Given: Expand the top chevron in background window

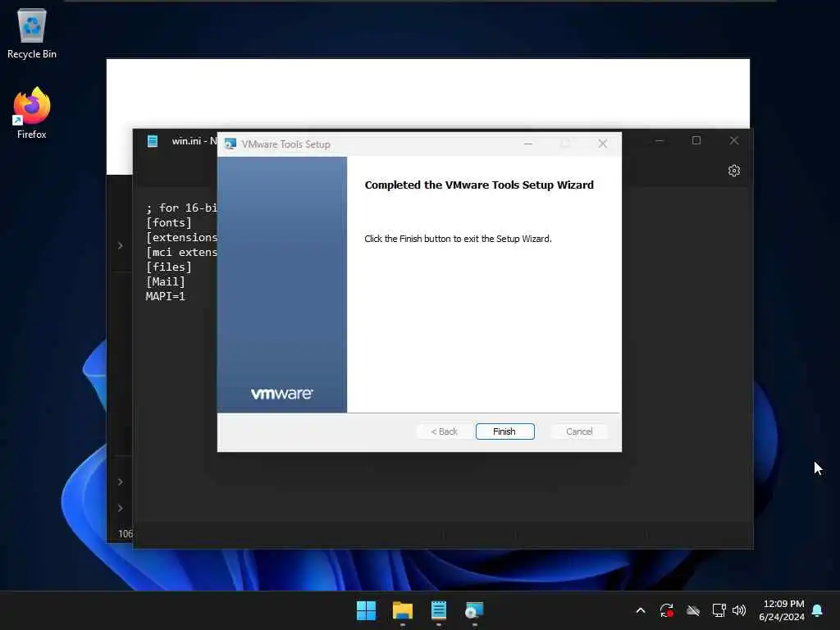Looking at the screenshot, I should 121,245.
